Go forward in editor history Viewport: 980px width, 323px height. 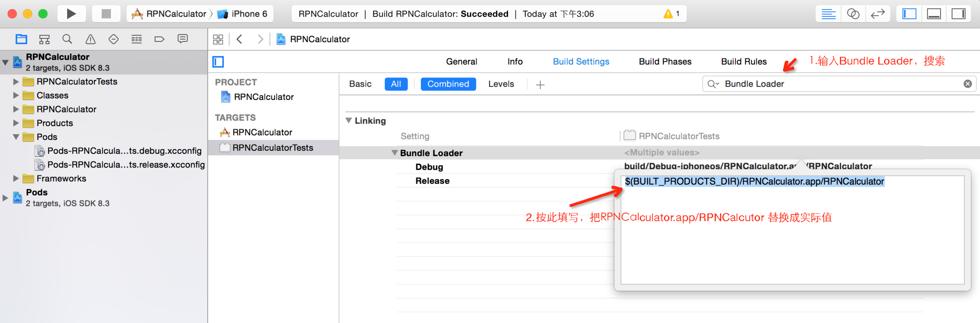[x=260, y=39]
